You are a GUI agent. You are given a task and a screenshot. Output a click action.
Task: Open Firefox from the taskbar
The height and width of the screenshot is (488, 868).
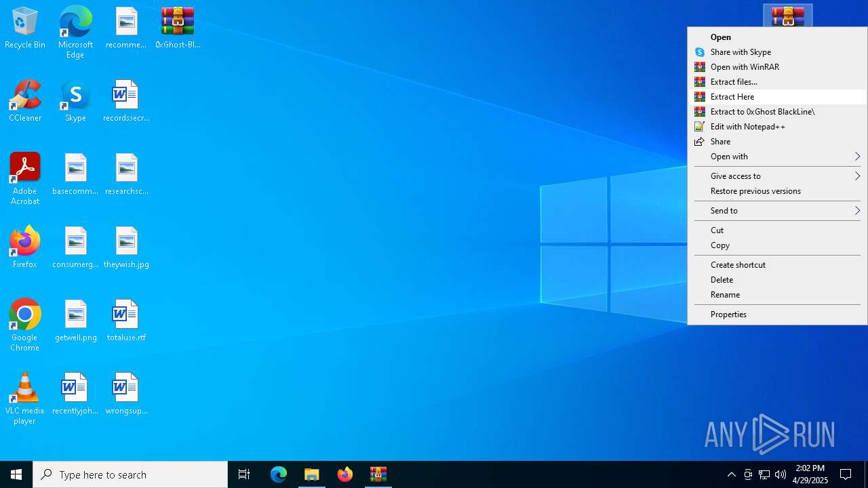[345, 474]
